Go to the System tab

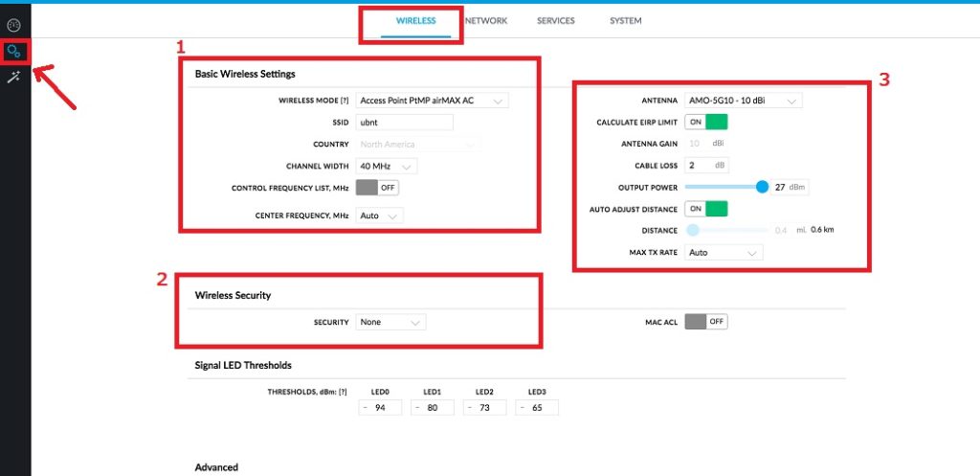click(x=625, y=20)
